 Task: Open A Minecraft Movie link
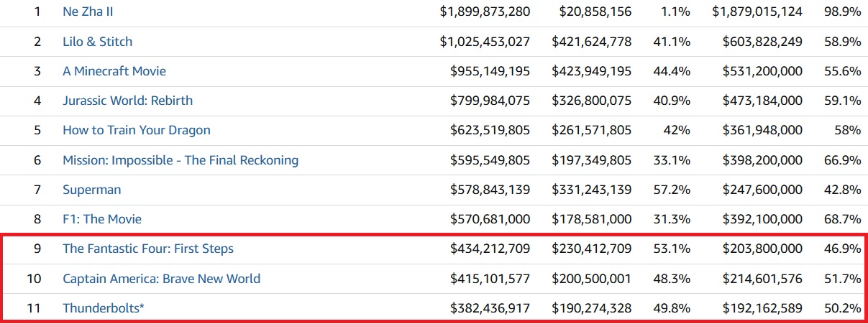click(x=114, y=71)
